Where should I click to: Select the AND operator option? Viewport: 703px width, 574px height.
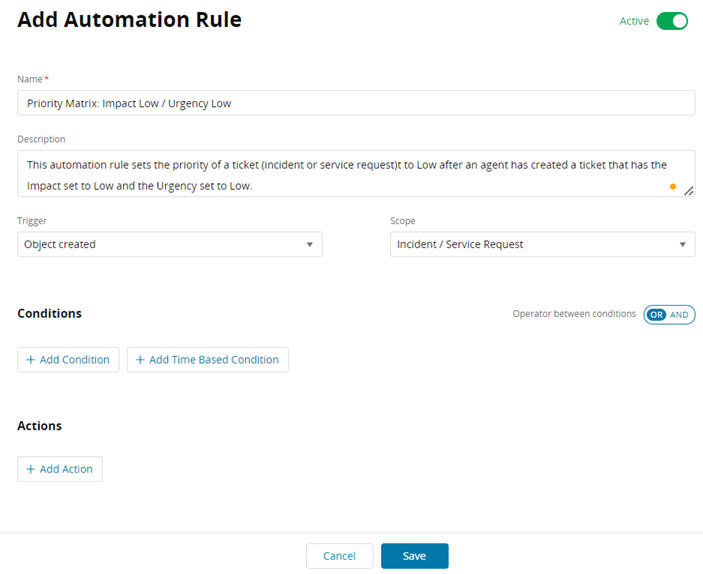[680, 314]
